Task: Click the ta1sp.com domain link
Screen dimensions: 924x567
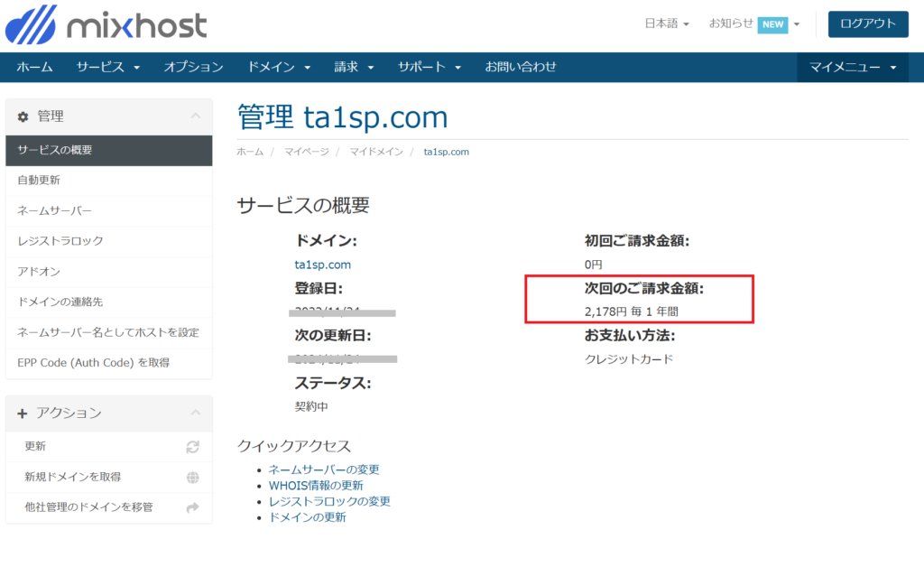Action: point(322,265)
